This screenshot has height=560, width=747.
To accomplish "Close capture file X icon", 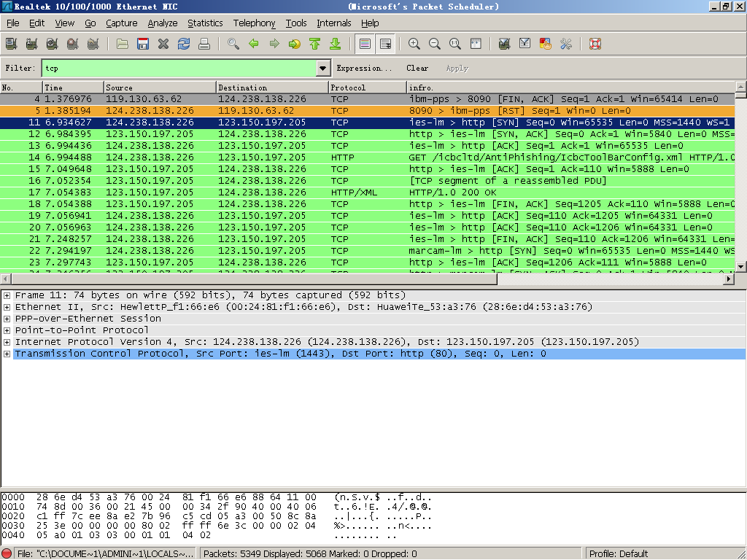I will coord(163,44).
